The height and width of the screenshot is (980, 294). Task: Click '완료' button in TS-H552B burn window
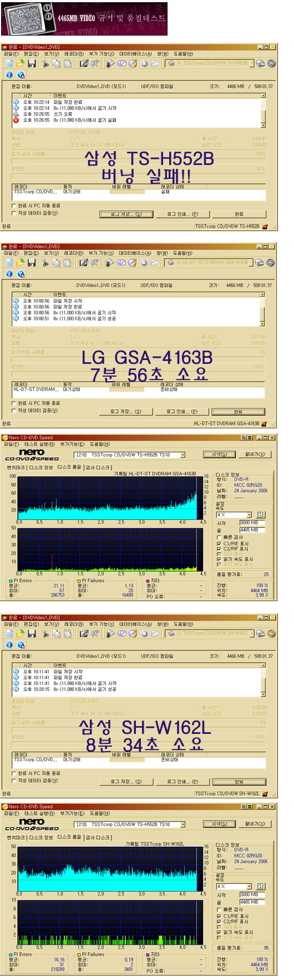pos(239,214)
